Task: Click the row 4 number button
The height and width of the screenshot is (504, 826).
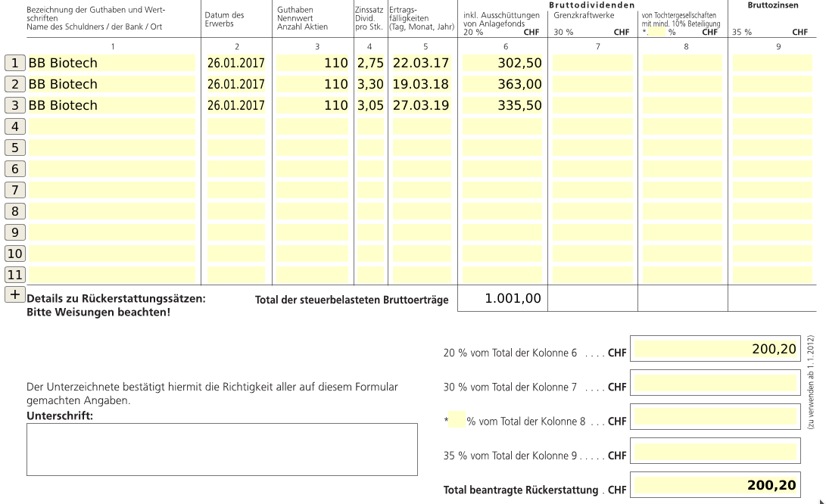Action: [x=14, y=126]
